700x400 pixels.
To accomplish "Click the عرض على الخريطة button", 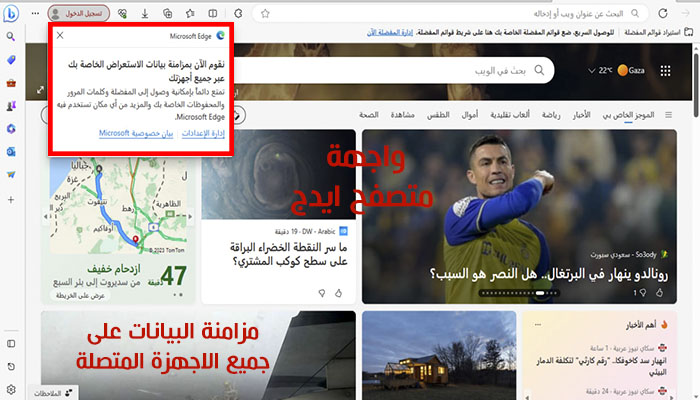I will coord(80,296).
